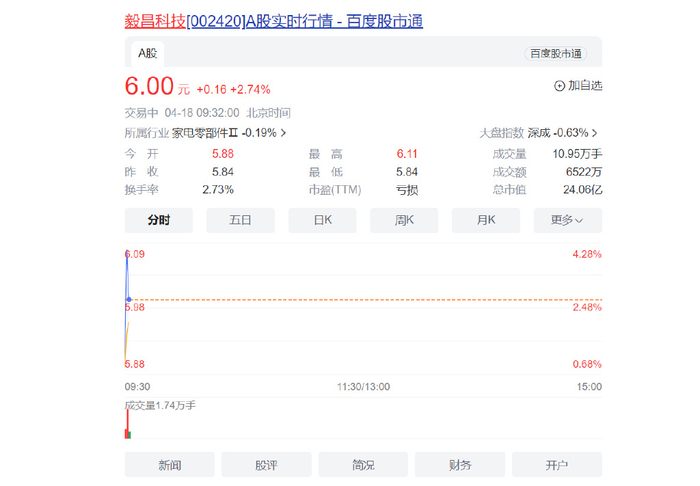Click the 市盈(TTM) value 亏损

coord(407,190)
